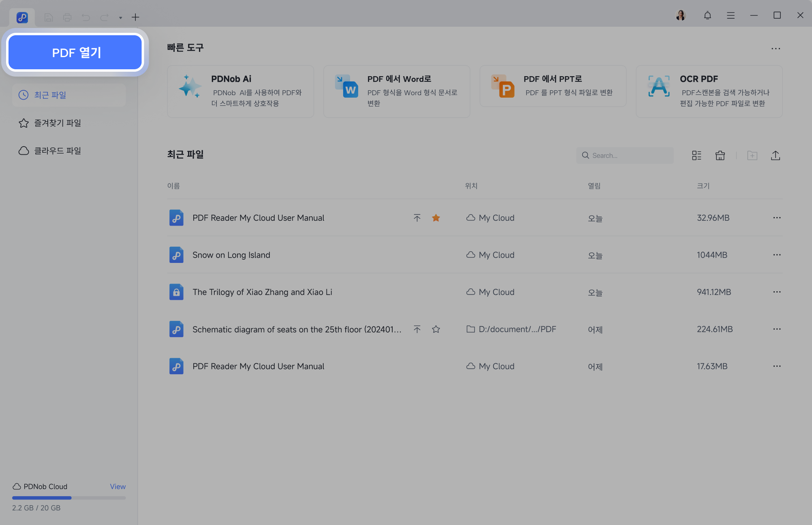Open the Schematic diagram of seats file

pos(297,329)
